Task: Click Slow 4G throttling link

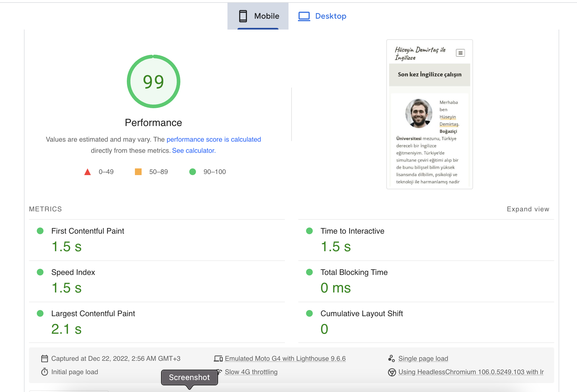Action: click(x=251, y=372)
